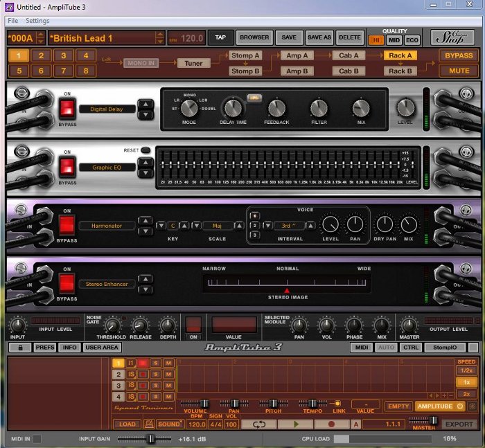The image size is (485, 448).
Task: Click the BROWSER button
Action: point(254,37)
